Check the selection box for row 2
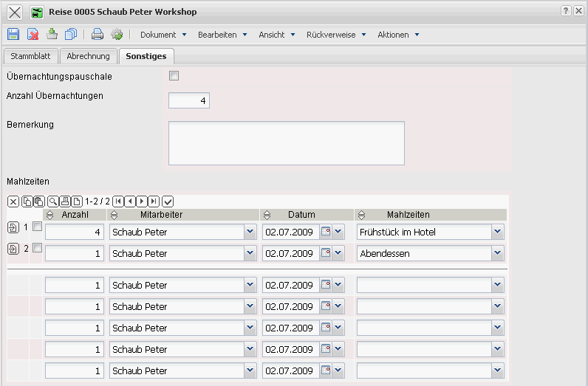588x386 pixels. click(38, 249)
